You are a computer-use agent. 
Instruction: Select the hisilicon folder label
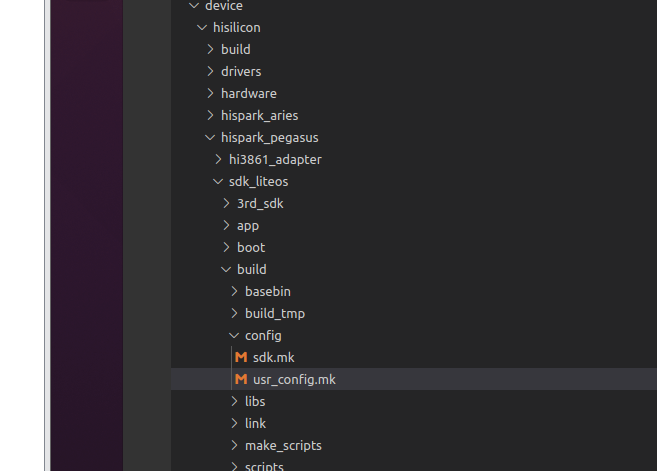click(x=237, y=28)
